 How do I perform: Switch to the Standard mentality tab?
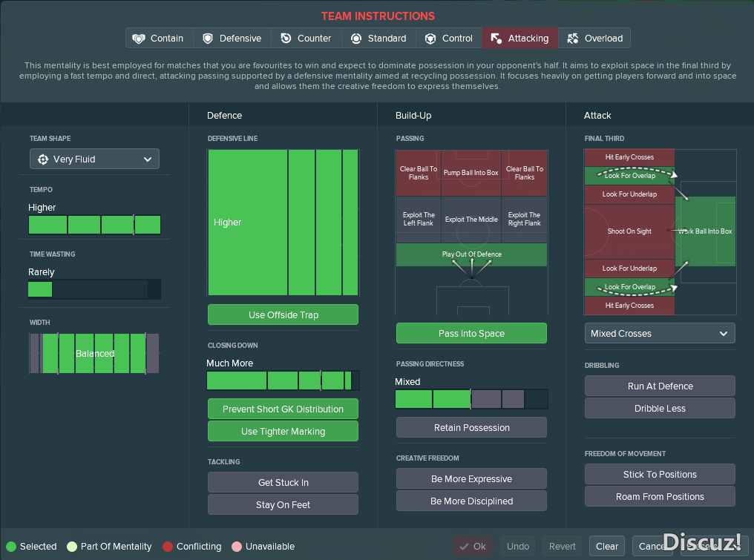[x=378, y=38]
